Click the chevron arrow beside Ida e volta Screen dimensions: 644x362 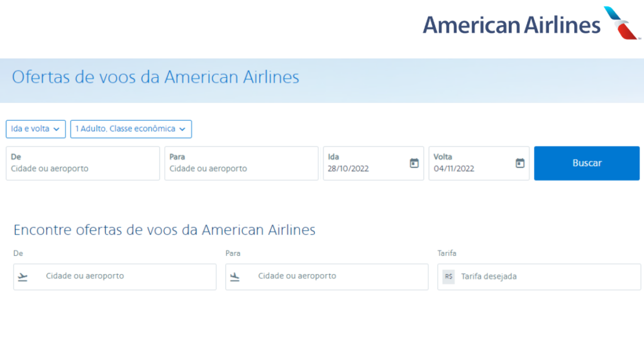[x=57, y=129]
